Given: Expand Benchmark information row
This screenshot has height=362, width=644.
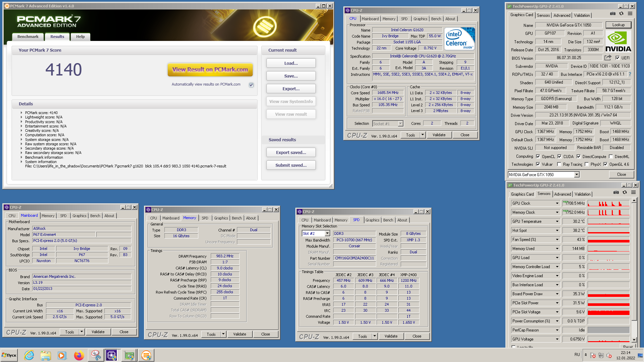Looking at the screenshot, I should click(x=21, y=157).
